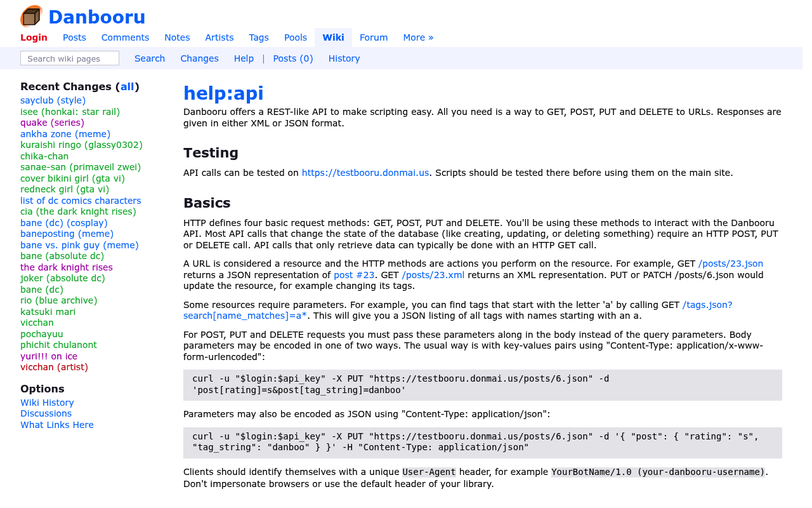Open What Links Here option
812x508 pixels.
coord(57,425)
